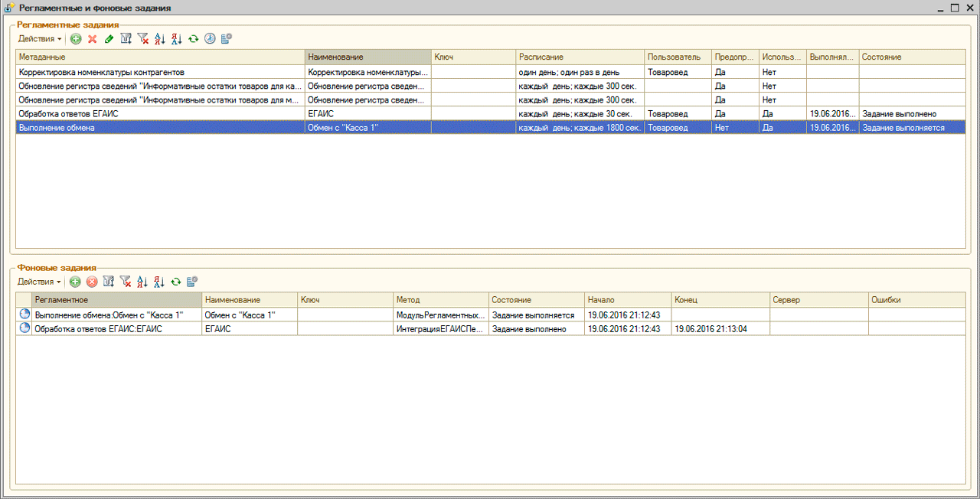Refresh the Регламентные задания list
The height and width of the screenshot is (499, 980).
pyautogui.click(x=193, y=38)
